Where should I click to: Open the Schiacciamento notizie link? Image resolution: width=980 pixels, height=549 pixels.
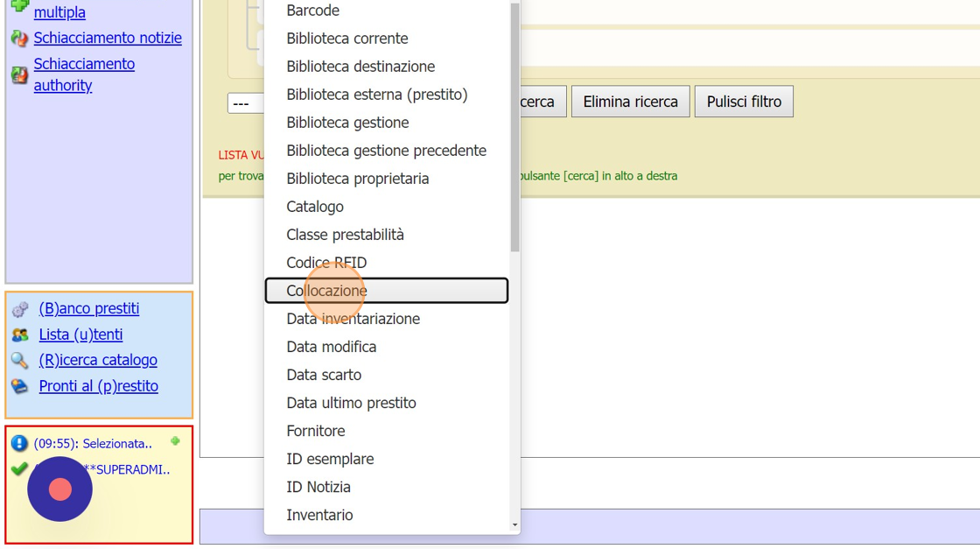[x=108, y=38]
